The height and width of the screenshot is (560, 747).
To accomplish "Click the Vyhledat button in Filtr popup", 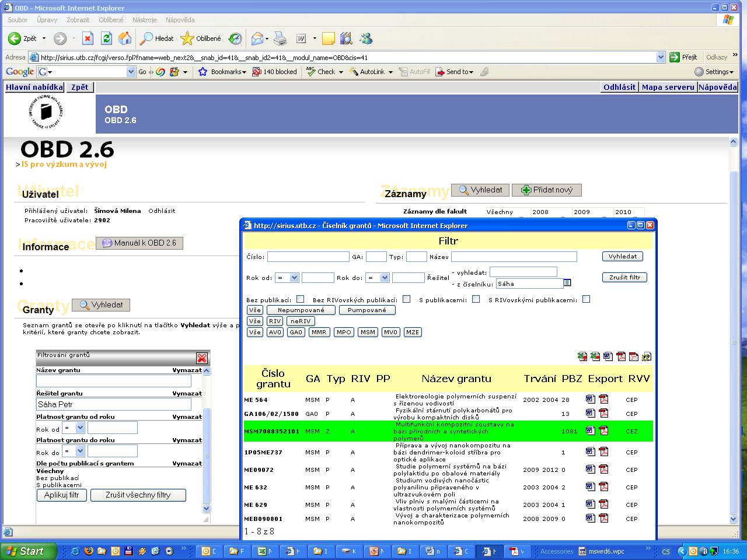I will (x=623, y=256).
